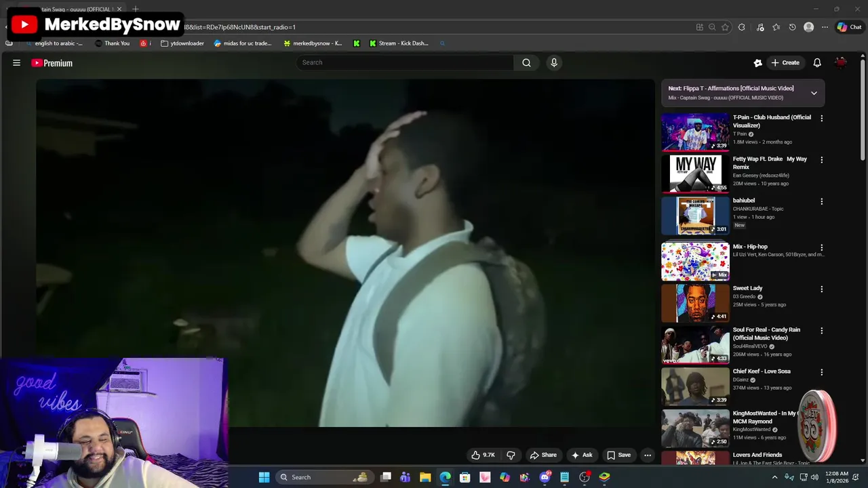
Task: Open options for Chief Keef Love Sosa
Action: point(821,372)
